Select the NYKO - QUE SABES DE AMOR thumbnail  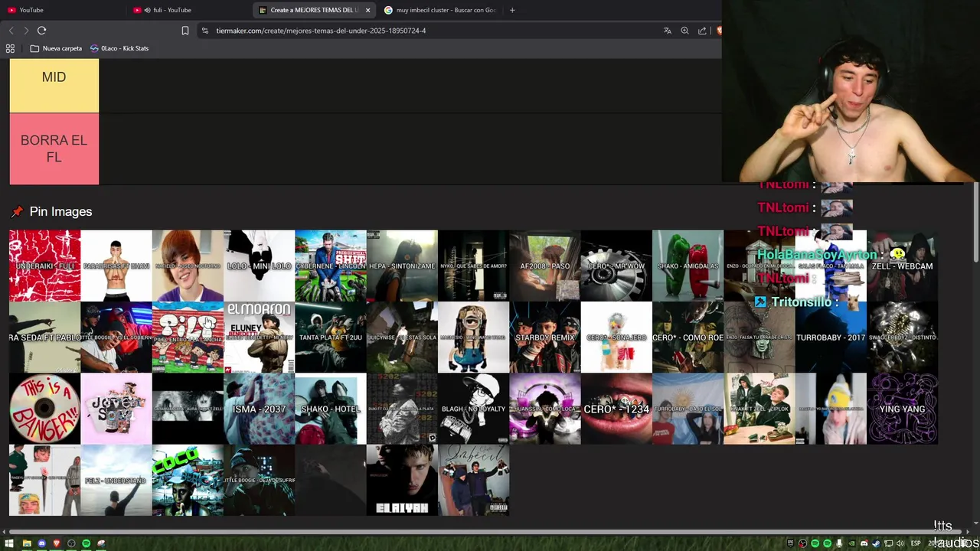click(473, 266)
